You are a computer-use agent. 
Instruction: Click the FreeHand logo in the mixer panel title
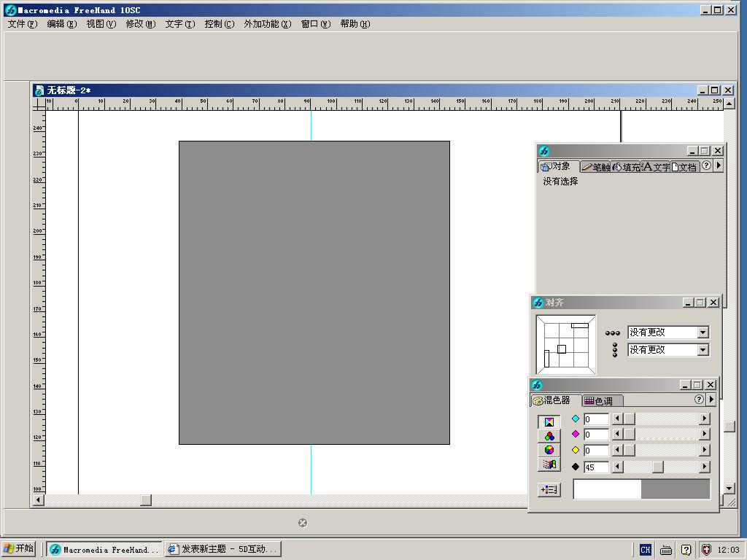coord(537,385)
